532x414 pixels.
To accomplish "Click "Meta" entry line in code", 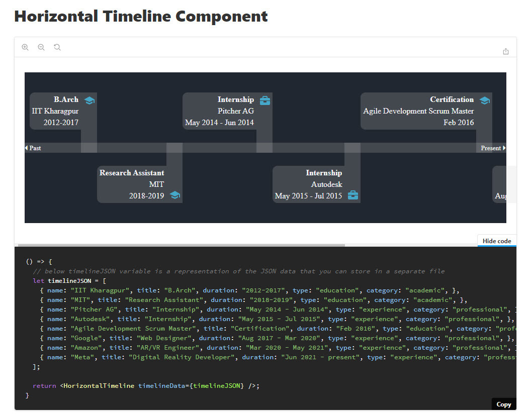I will (x=278, y=357).
